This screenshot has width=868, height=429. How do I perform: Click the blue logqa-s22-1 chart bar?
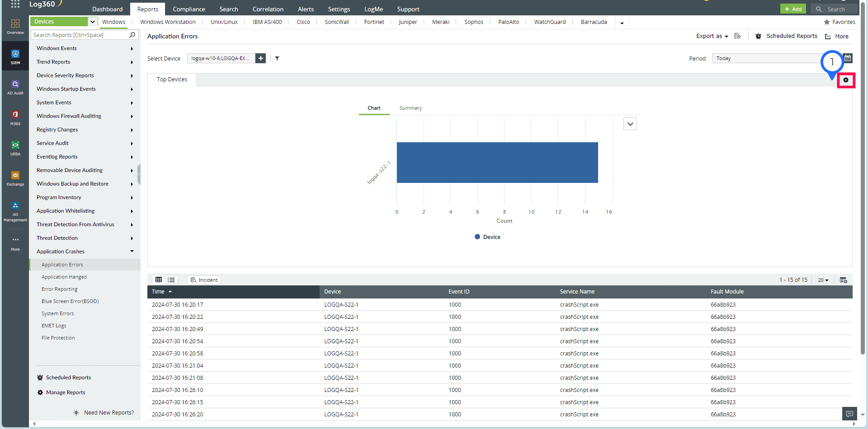click(497, 163)
